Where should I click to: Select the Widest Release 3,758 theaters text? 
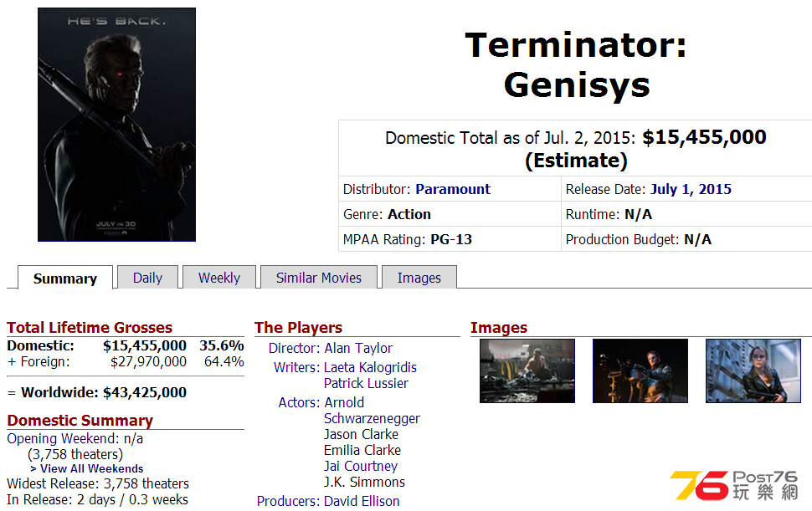[98, 483]
